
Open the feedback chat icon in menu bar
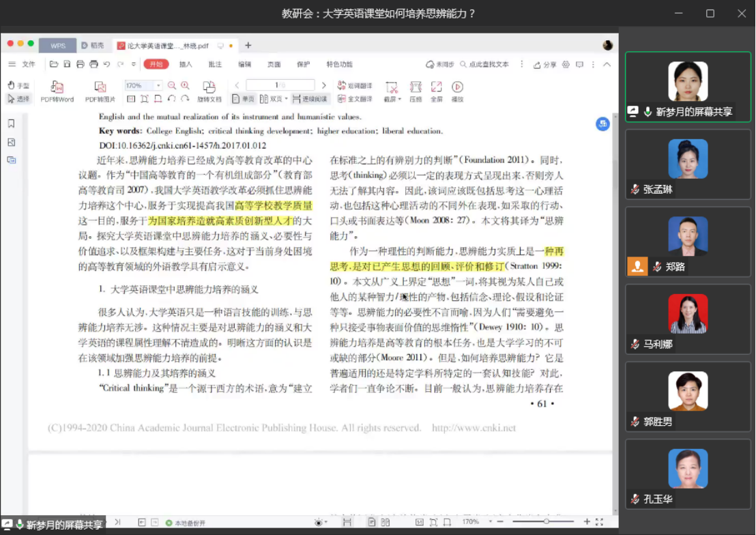(x=579, y=64)
